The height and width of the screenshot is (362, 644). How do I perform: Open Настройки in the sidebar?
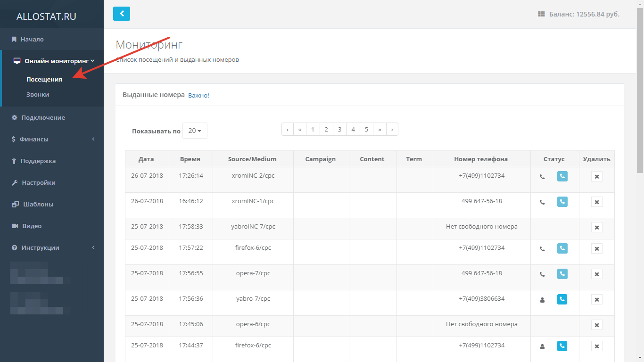tap(52, 182)
